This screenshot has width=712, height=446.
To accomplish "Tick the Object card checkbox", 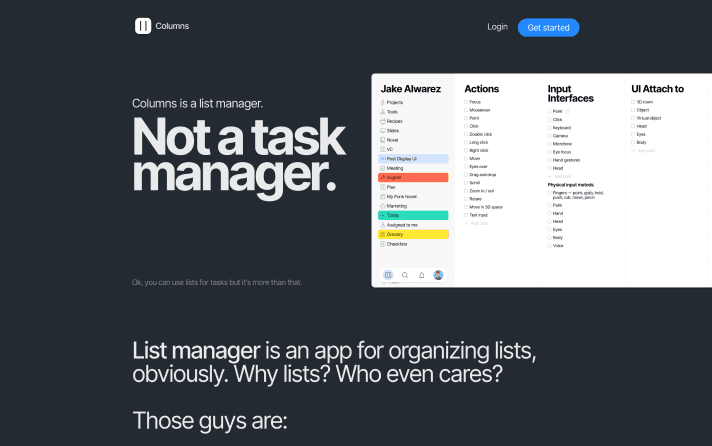I will pyautogui.click(x=633, y=110).
